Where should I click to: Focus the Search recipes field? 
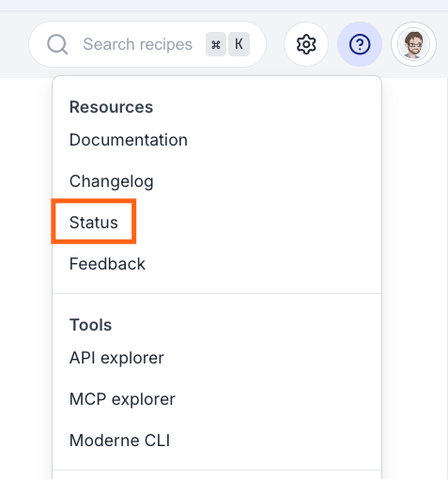pyautogui.click(x=147, y=44)
